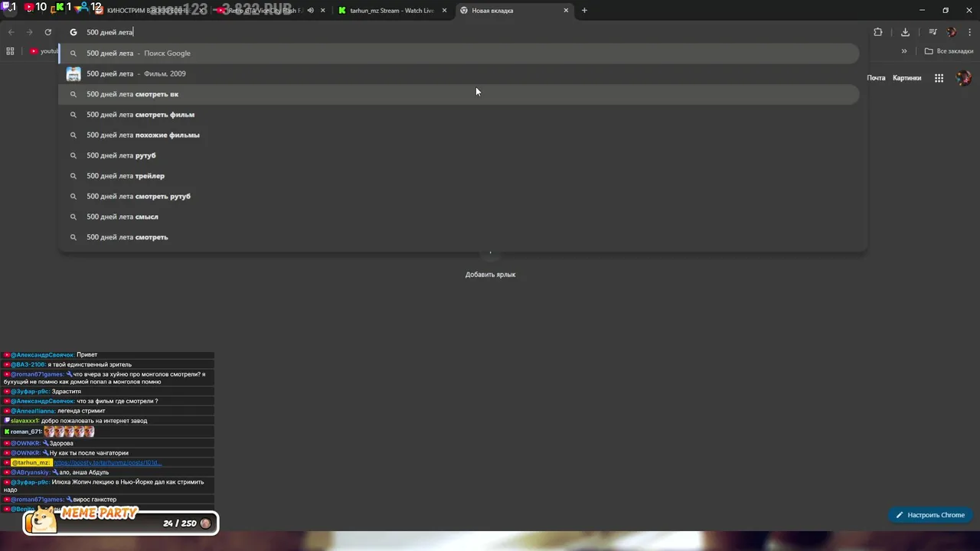This screenshot has width=980, height=551.
Task: Open the downloads icon in the toolbar
Action: (x=905, y=32)
